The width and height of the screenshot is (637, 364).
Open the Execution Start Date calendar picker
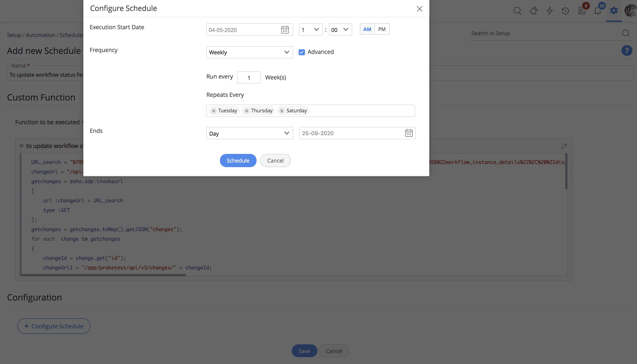(x=285, y=30)
